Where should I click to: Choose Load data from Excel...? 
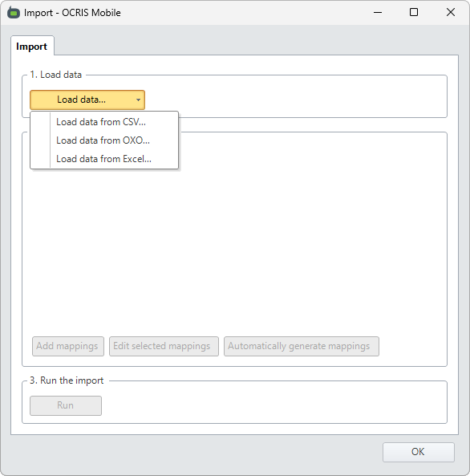(104, 159)
